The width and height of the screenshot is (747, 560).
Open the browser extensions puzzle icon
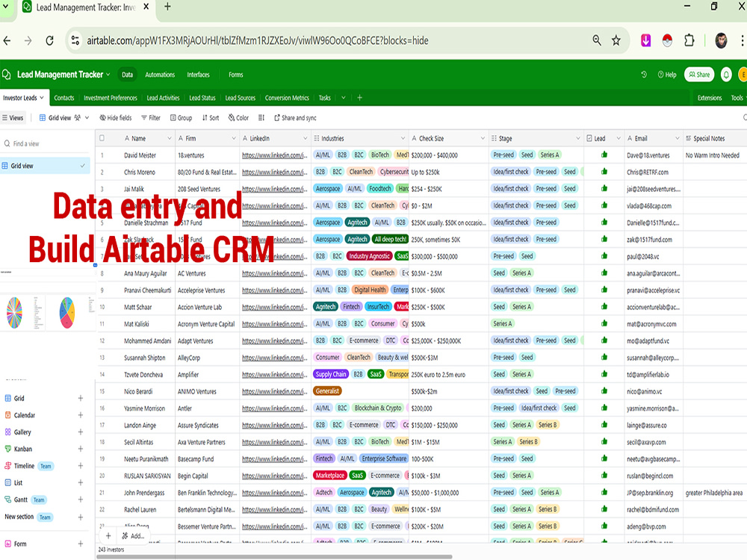pos(689,40)
